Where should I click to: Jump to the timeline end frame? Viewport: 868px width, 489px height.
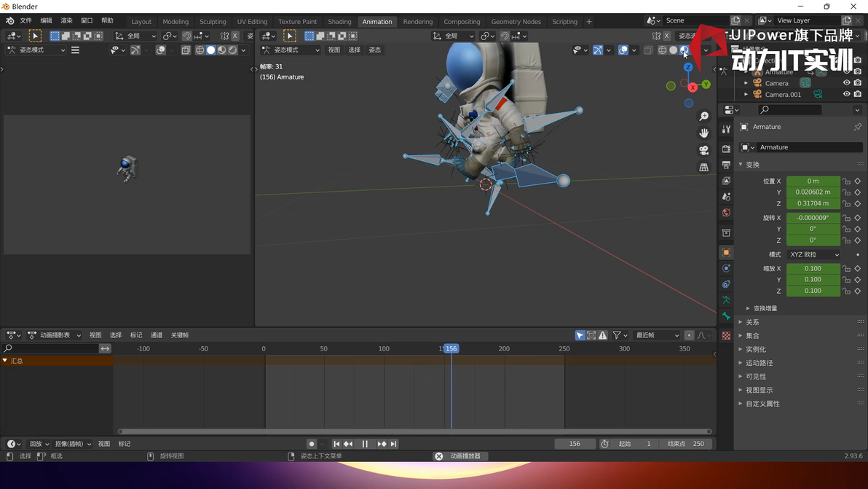click(393, 444)
